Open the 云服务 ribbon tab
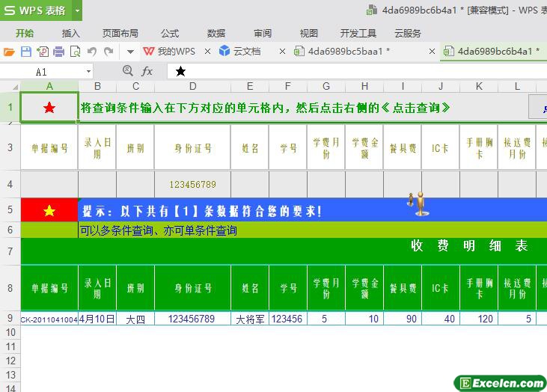Screen dimensions: 547x392 click(x=408, y=33)
